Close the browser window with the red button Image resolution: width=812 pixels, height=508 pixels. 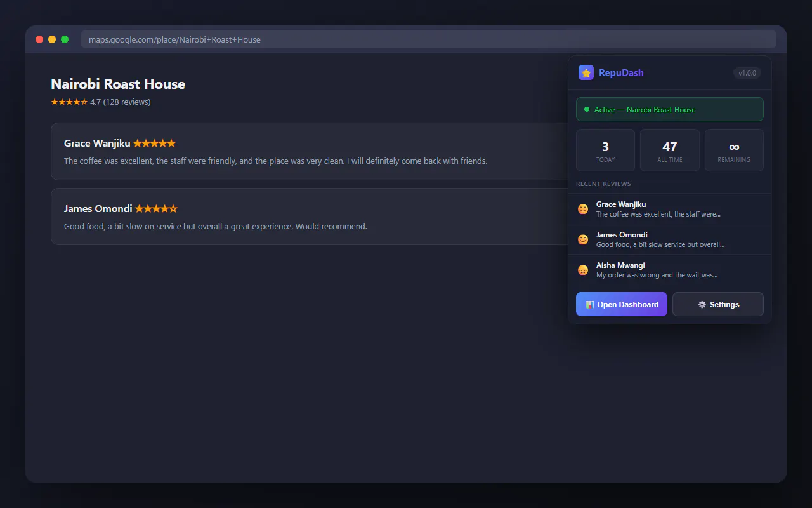(x=39, y=39)
